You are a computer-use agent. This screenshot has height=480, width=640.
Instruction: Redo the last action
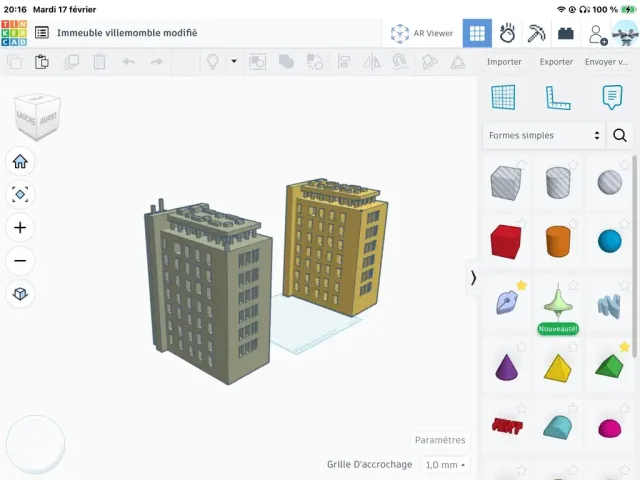tap(156, 62)
